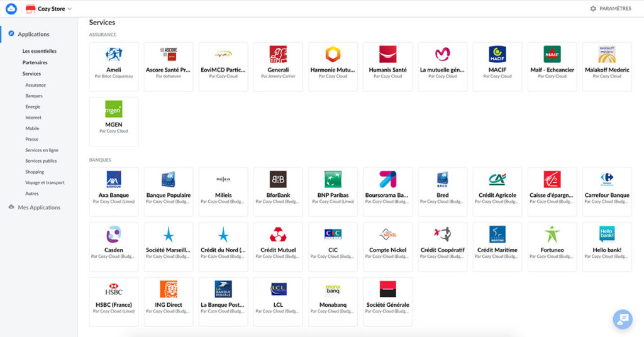Select Applications in the sidebar
The height and width of the screenshot is (337, 644).
[33, 35]
